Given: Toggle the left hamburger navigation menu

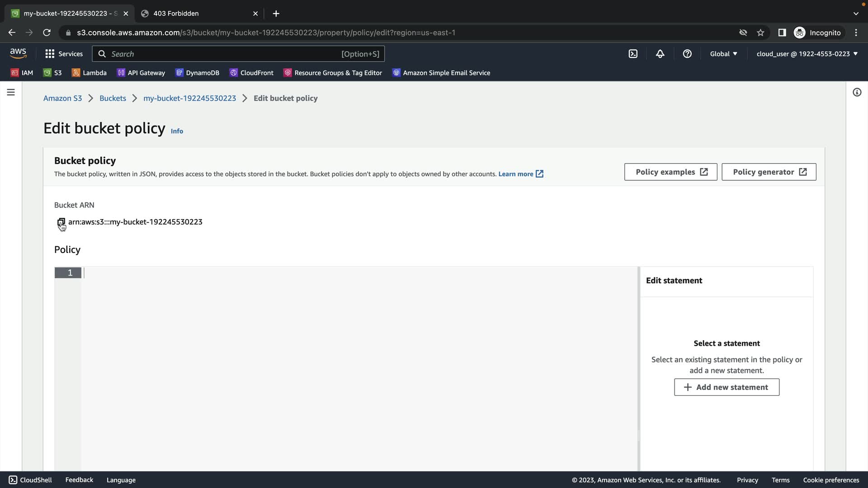Looking at the screenshot, I should click(x=11, y=92).
